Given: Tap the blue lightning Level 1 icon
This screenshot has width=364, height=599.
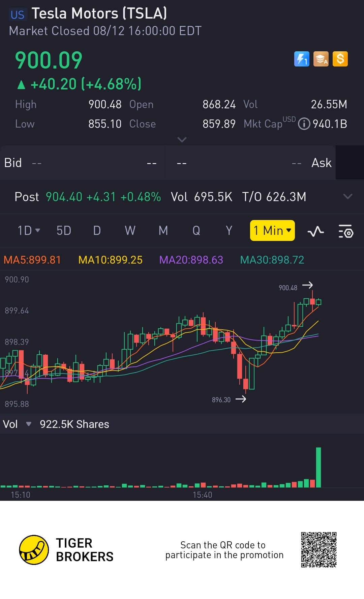Looking at the screenshot, I should pos(302,59).
